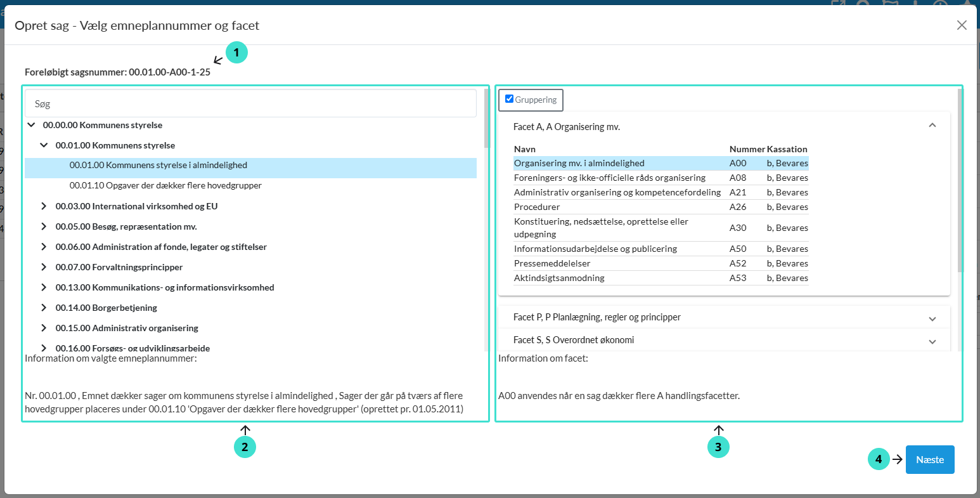Image resolution: width=980 pixels, height=498 pixels.
Task: Click the Næste button
Action: coord(929,460)
